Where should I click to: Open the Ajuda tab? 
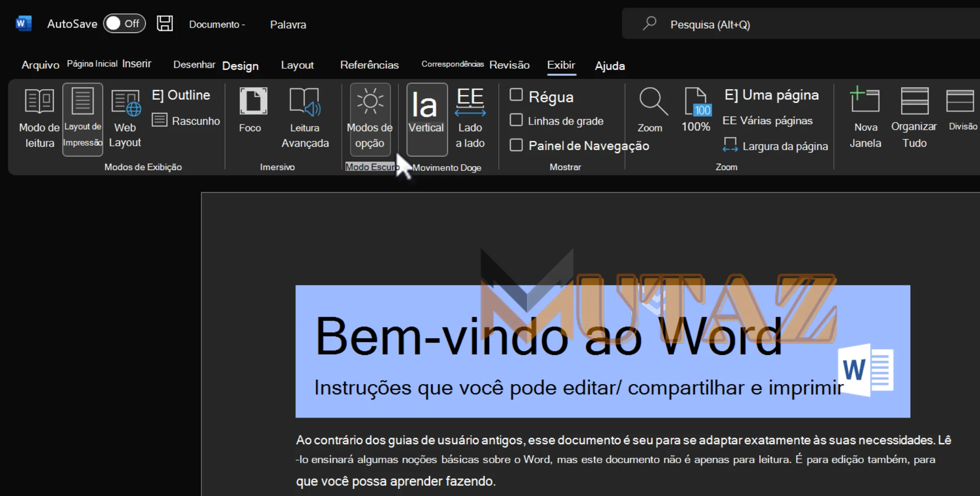(610, 66)
